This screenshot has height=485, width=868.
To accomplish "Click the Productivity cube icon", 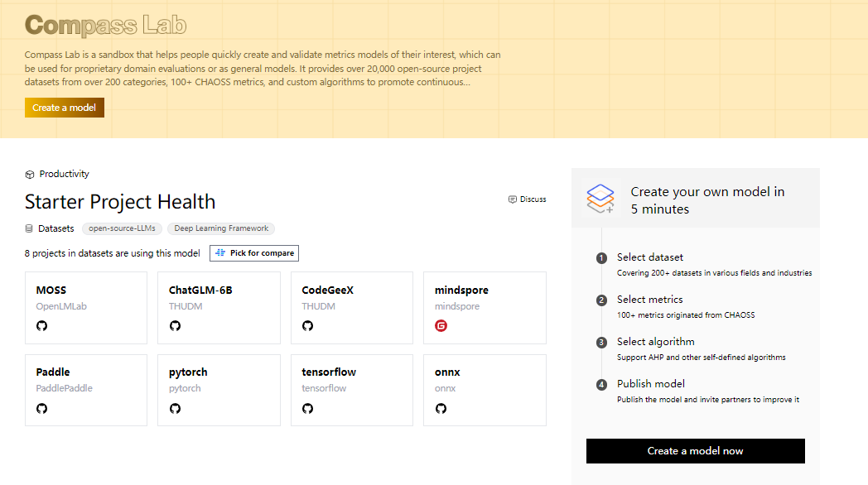I will (x=30, y=174).
